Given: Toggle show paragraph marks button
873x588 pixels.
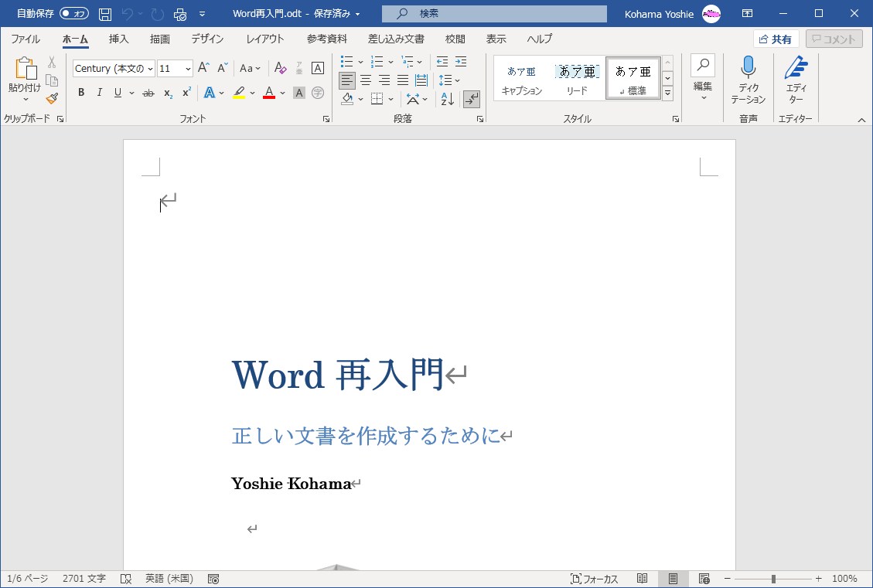Looking at the screenshot, I should click(471, 99).
